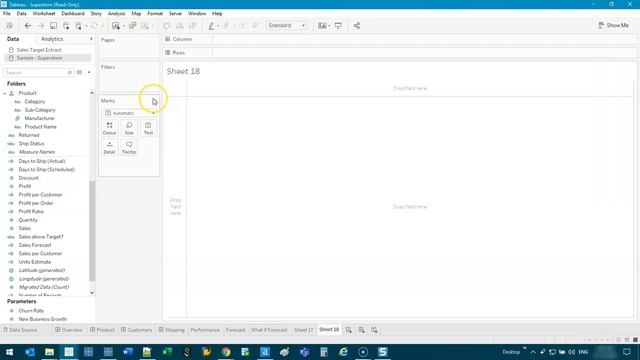Open the Worksheet menu
Image resolution: width=640 pixels, height=360 pixels.
(x=44, y=13)
